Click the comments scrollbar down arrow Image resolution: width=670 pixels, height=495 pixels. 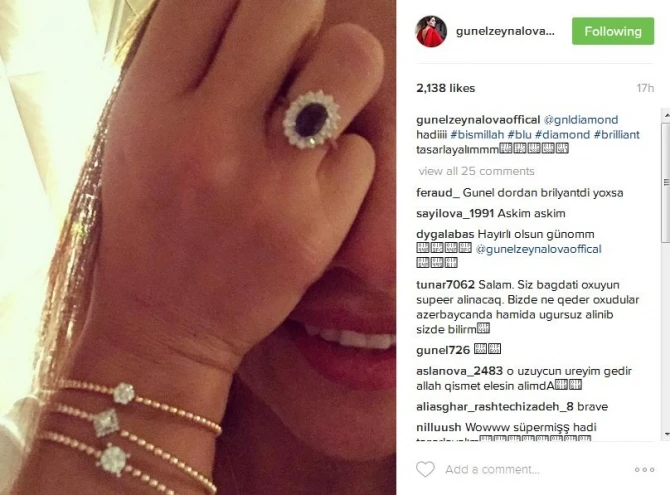666,434
